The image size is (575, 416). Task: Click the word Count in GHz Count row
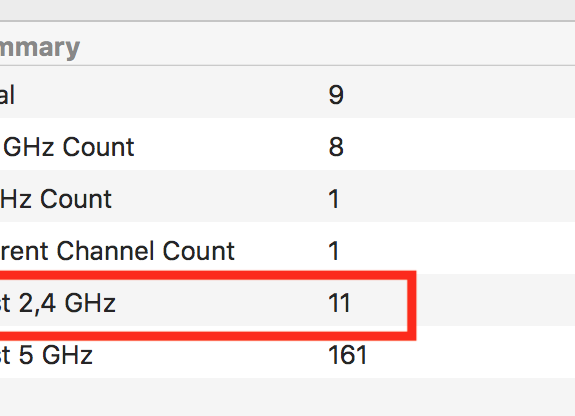tap(98, 147)
